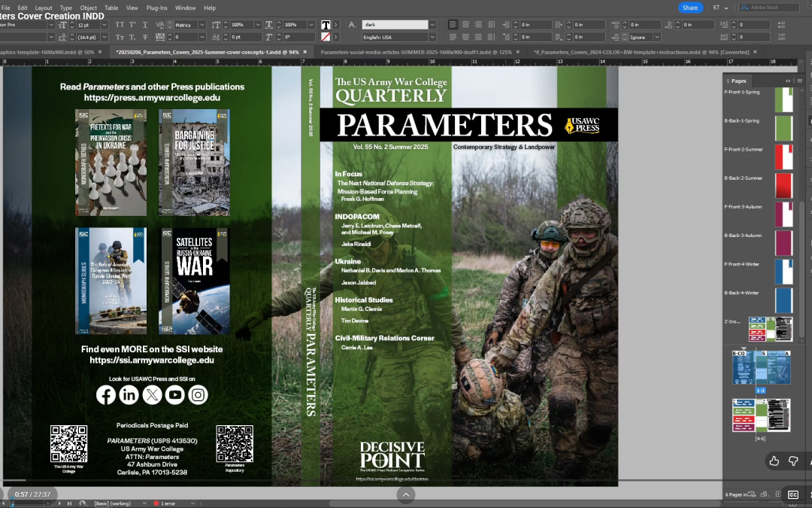Collapse the Pages panel with double arrows
The height and width of the screenshot is (508, 812).
pos(788,81)
